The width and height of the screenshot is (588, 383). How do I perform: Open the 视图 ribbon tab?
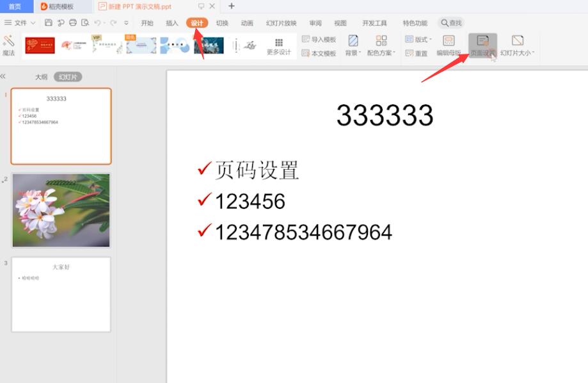340,23
